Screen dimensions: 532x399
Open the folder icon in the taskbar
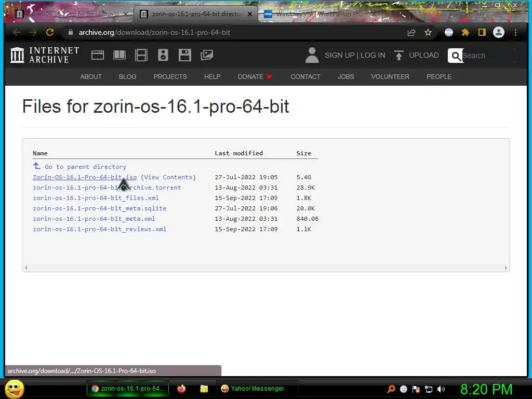[204, 389]
